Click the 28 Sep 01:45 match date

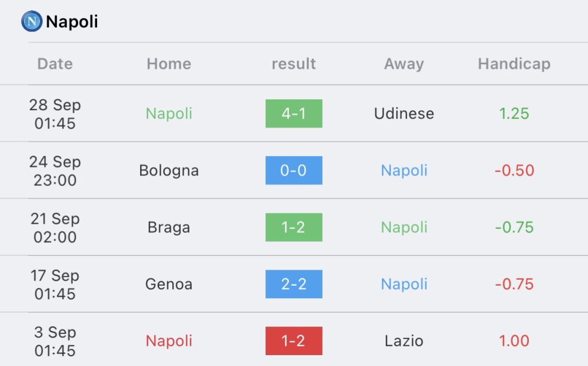pos(55,114)
